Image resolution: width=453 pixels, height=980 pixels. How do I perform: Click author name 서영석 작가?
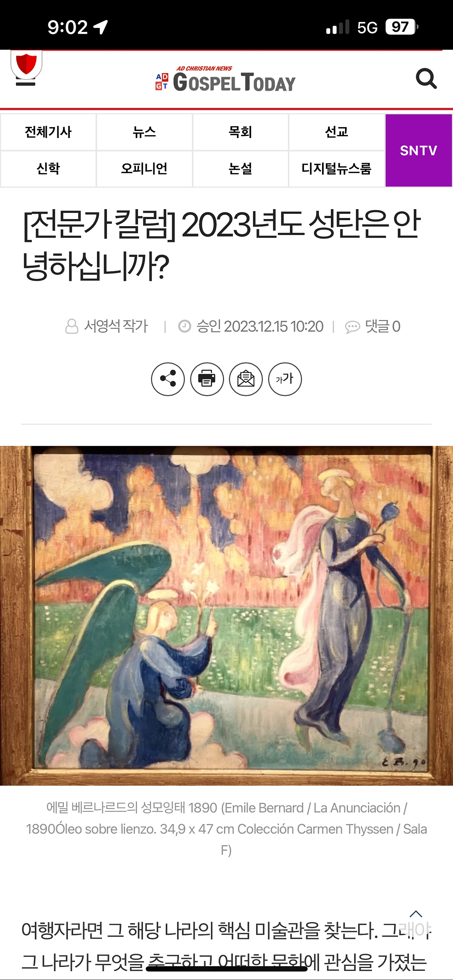116,326
